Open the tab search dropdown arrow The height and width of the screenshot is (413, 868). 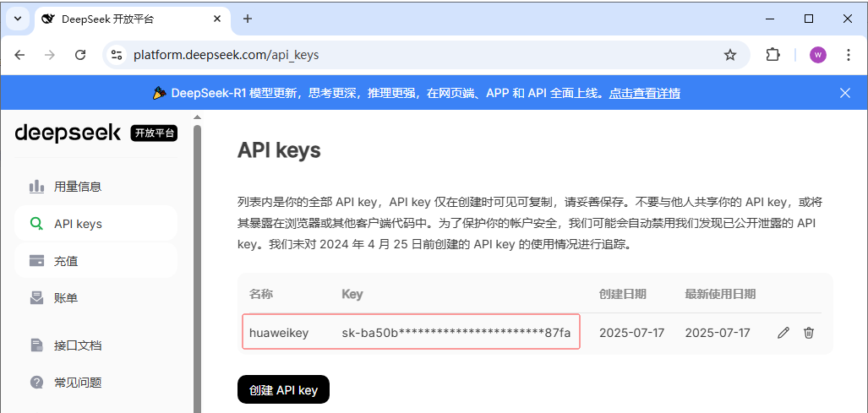click(x=18, y=19)
